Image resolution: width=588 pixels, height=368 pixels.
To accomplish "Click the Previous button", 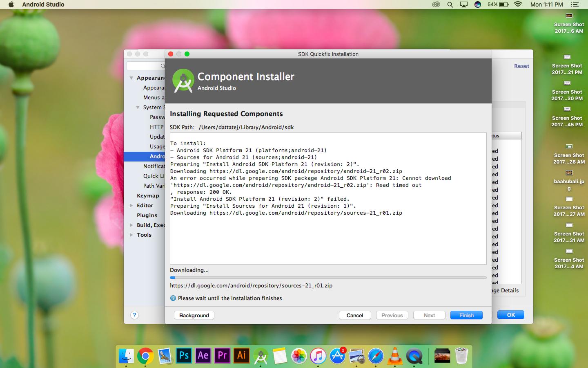I will coord(392,315).
